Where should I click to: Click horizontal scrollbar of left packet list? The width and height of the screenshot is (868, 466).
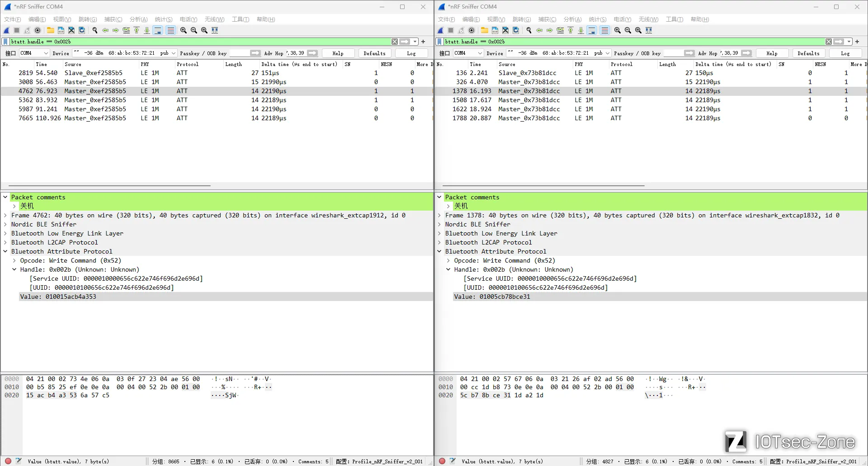pyautogui.click(x=109, y=186)
